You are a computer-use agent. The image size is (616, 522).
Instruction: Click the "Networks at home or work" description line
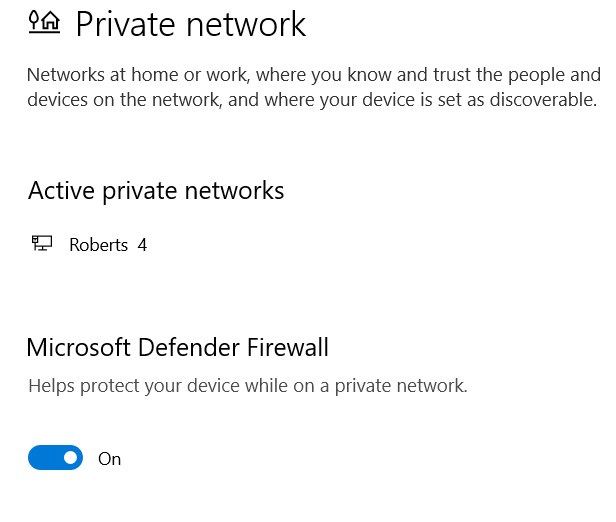click(313, 75)
